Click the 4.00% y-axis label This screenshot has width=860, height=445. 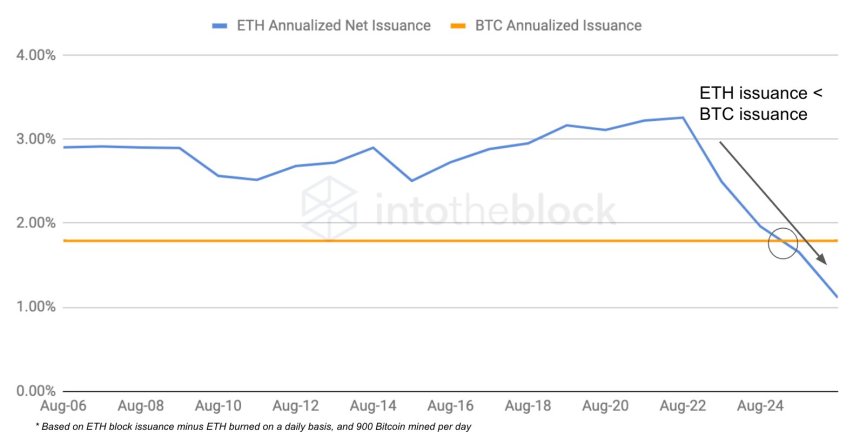coord(34,55)
